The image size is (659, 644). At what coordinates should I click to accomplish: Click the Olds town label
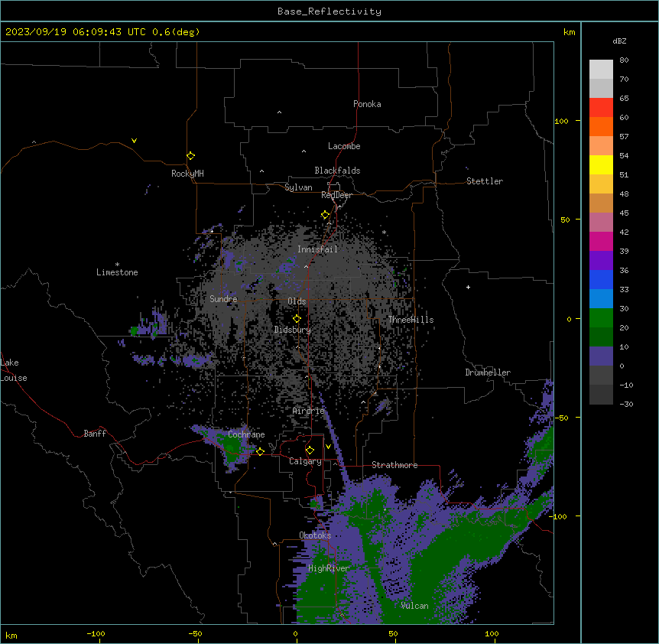click(x=297, y=301)
